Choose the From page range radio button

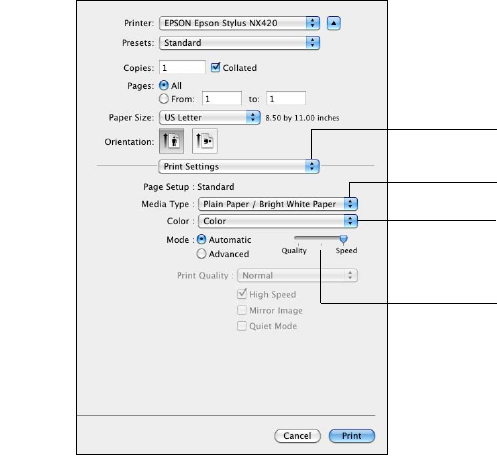(x=164, y=99)
